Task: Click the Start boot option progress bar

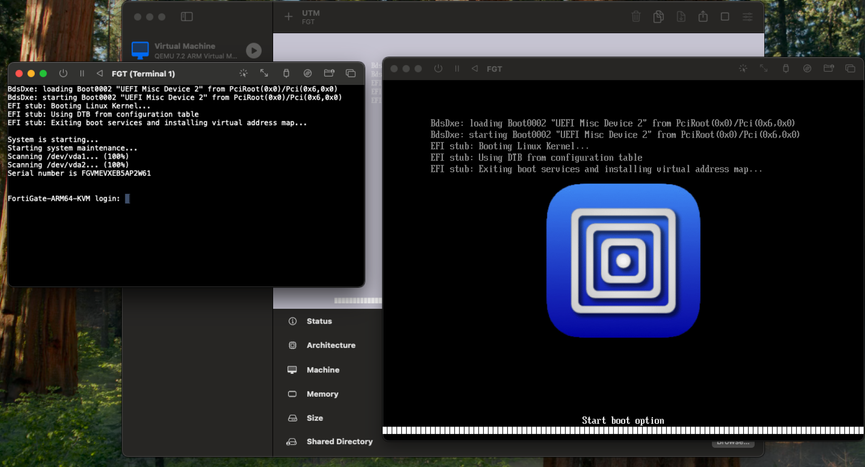Action: click(623, 431)
